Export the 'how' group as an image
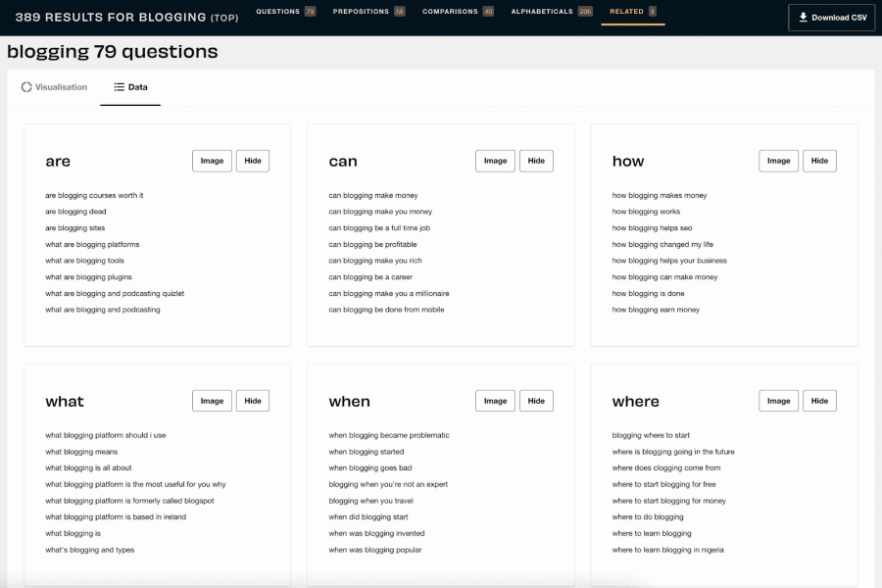The height and width of the screenshot is (588, 882). [778, 160]
